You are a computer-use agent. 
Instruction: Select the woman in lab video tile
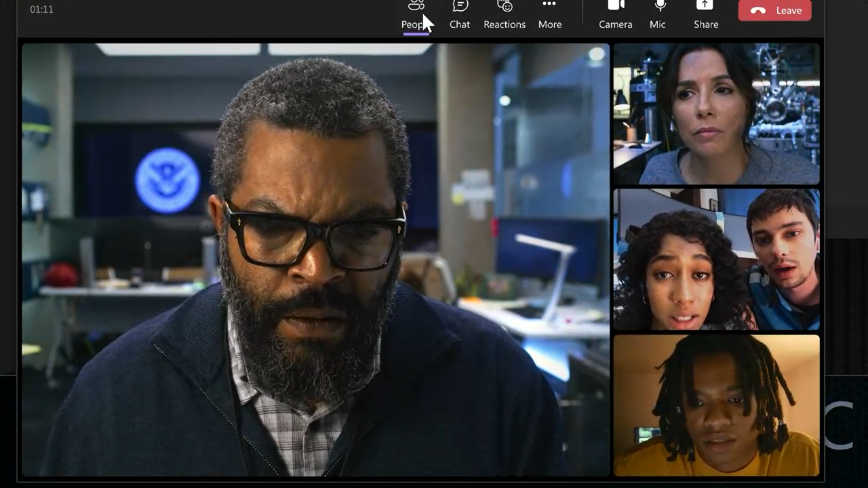pos(717,114)
